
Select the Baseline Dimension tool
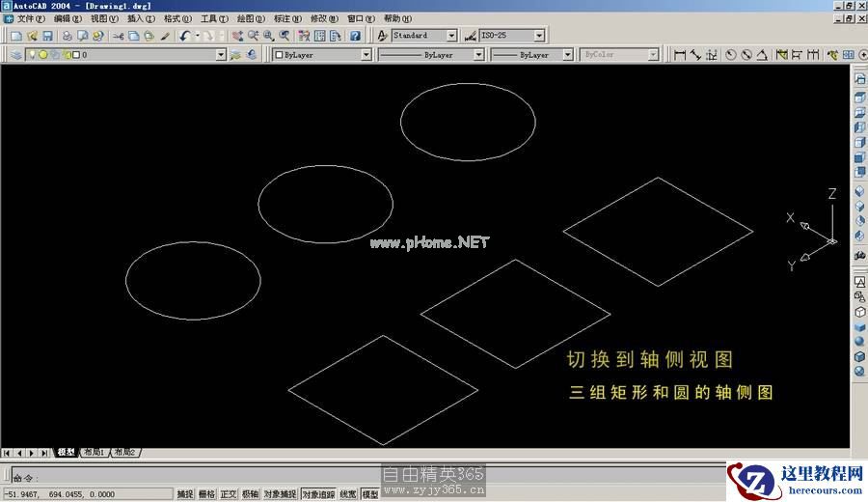(798, 55)
